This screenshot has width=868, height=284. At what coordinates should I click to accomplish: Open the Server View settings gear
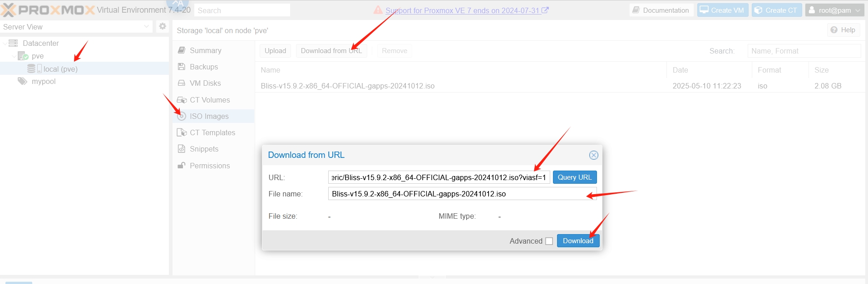[163, 26]
